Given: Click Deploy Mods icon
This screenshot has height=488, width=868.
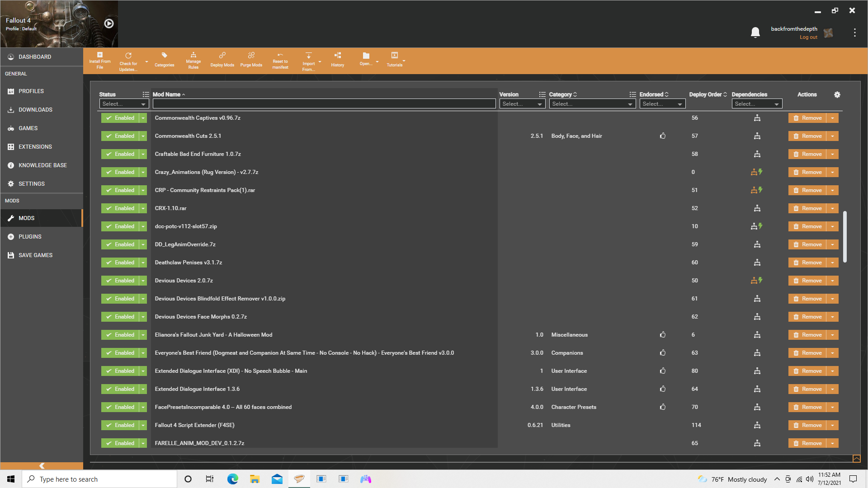Looking at the screenshot, I should pos(222,55).
